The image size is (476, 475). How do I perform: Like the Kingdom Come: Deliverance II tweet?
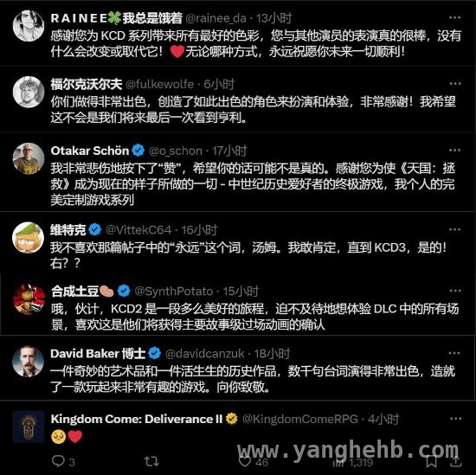245,461
